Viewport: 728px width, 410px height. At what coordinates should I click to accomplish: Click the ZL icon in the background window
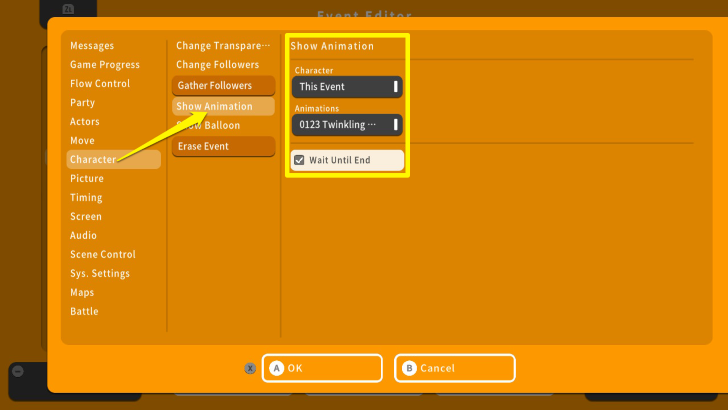68,9
